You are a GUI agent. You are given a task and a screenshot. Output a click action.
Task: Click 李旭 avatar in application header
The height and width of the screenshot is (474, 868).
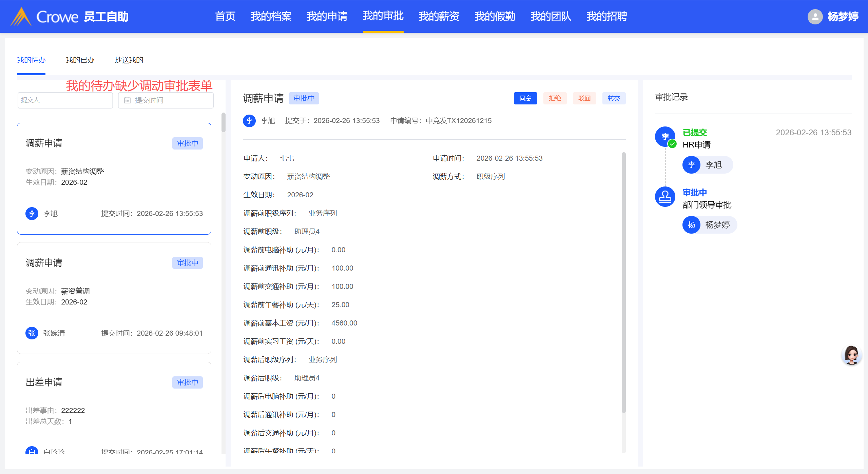[249, 121]
